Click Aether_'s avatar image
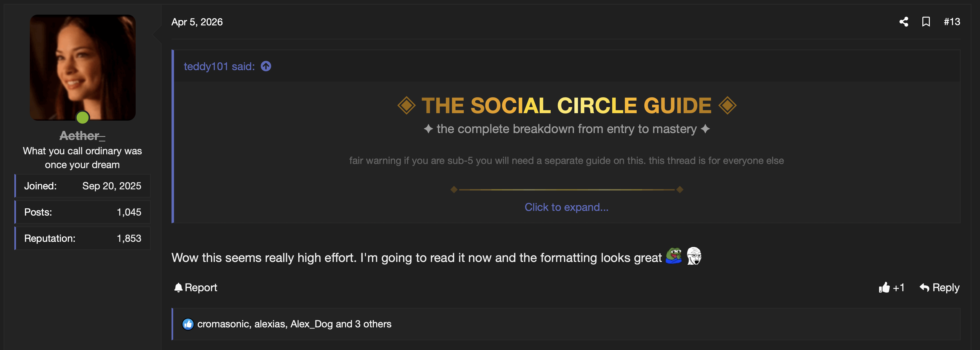The image size is (980, 350). pos(82,67)
